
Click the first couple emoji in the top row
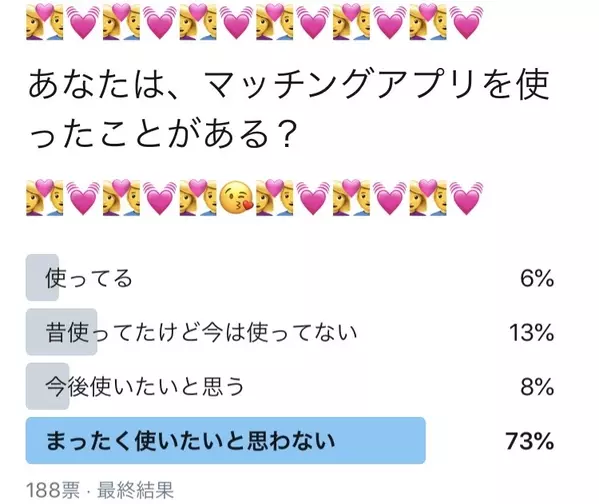45,21
